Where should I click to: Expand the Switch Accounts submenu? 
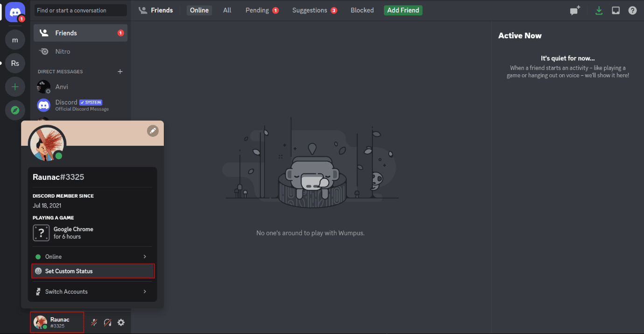92,291
